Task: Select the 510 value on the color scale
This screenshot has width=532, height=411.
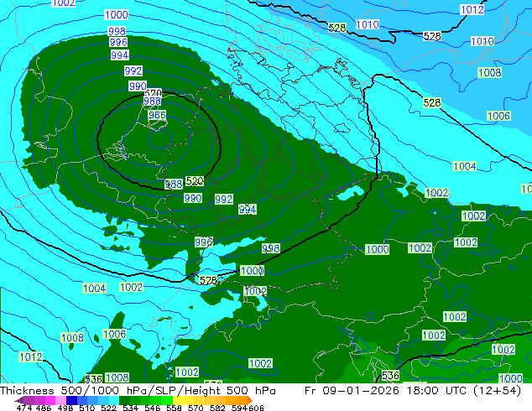Action: [87, 408]
